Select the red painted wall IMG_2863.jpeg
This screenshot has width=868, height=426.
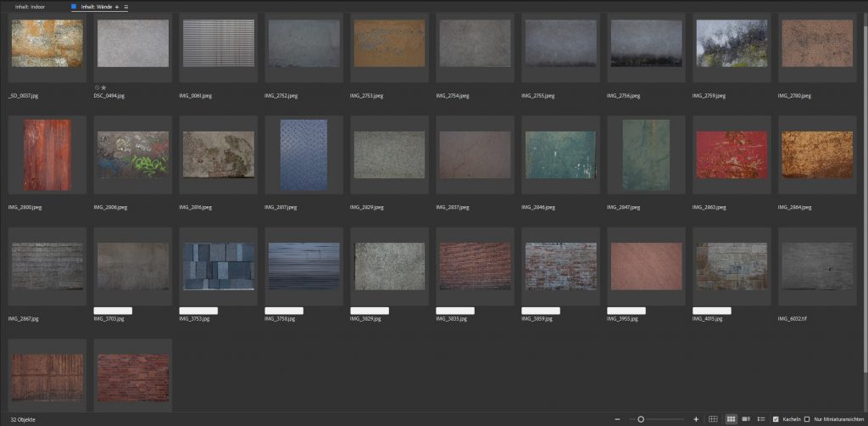pyautogui.click(x=731, y=154)
